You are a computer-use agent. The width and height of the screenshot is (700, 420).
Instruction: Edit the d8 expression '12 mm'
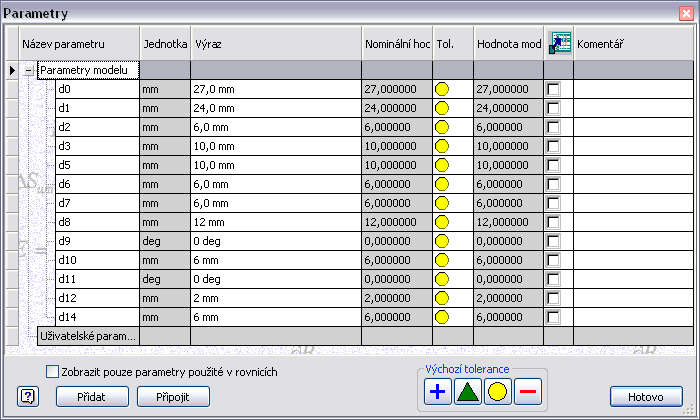(276, 222)
